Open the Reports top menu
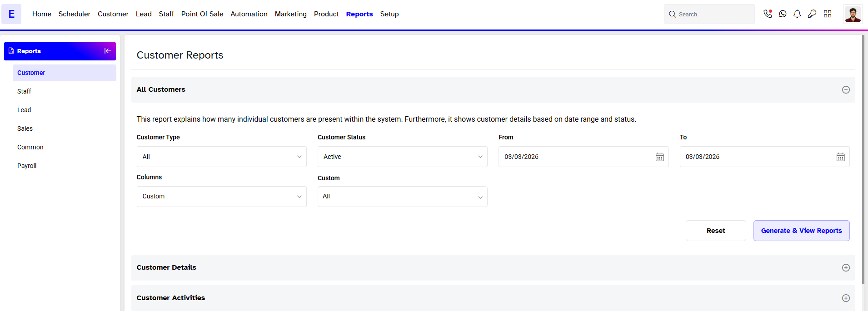 (x=359, y=14)
